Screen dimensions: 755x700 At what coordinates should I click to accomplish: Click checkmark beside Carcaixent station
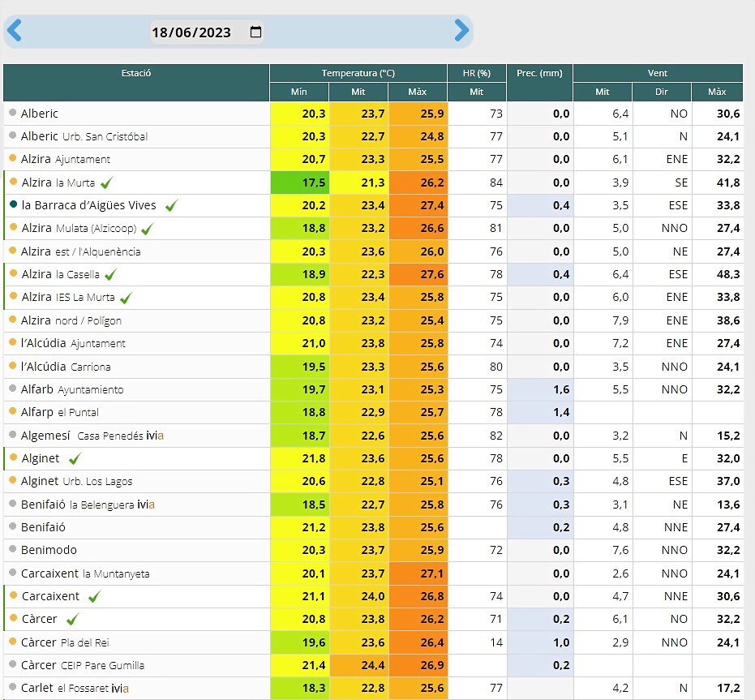94,597
